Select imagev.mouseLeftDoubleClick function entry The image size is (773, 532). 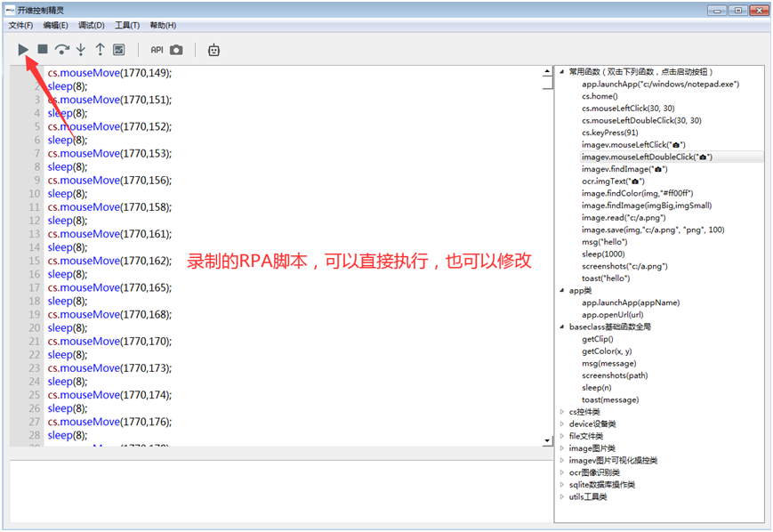tap(647, 157)
